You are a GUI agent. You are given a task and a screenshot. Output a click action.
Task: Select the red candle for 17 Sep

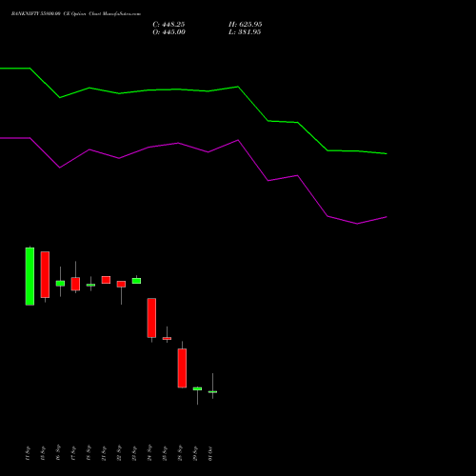click(75, 284)
